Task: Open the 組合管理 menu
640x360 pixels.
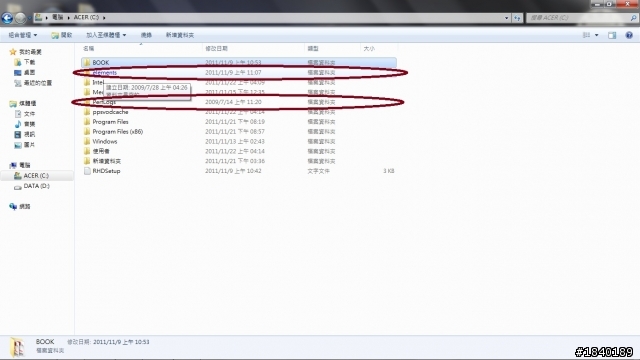Action: [x=23, y=35]
